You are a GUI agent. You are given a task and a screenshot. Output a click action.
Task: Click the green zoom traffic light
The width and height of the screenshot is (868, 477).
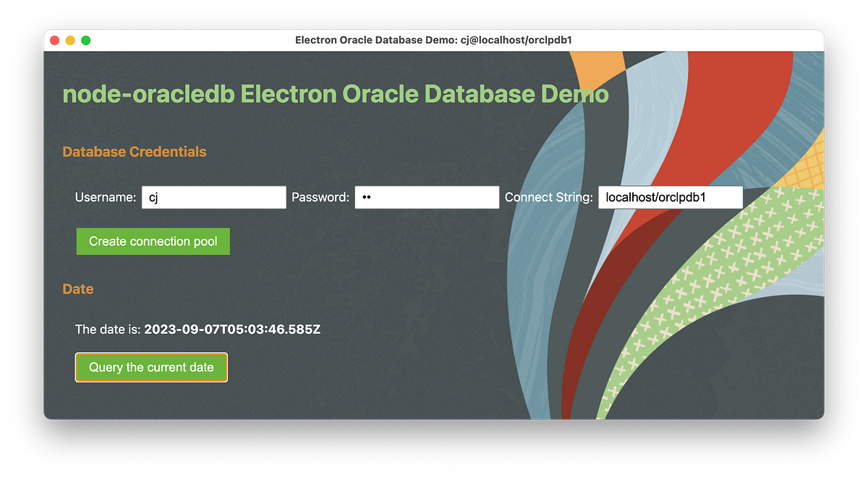(85, 40)
